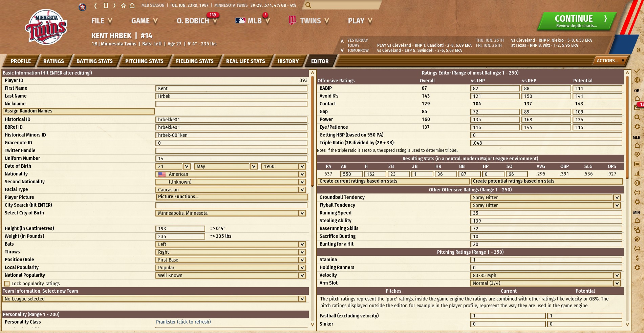
Task: Open the MLB news card icon
Action: pyautogui.click(x=637, y=164)
